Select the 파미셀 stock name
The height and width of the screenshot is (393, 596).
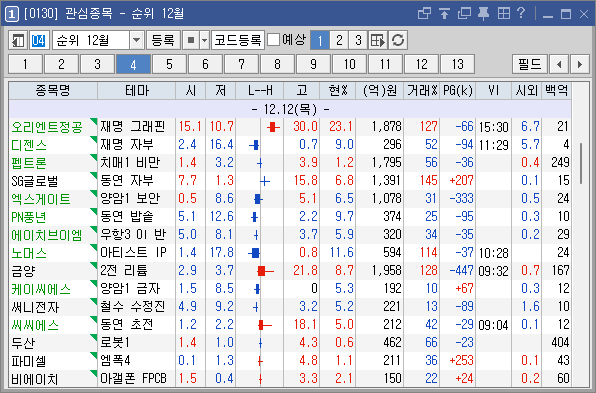tap(29, 361)
